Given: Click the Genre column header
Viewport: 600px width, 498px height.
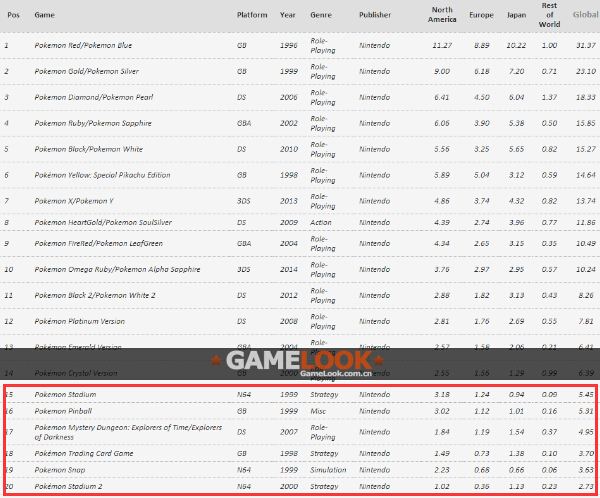Looking at the screenshot, I should (x=321, y=15).
